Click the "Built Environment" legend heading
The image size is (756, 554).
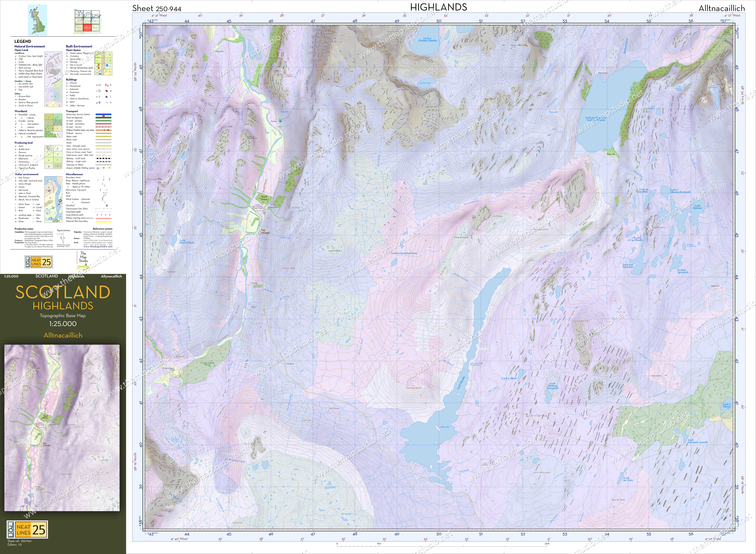79,46
